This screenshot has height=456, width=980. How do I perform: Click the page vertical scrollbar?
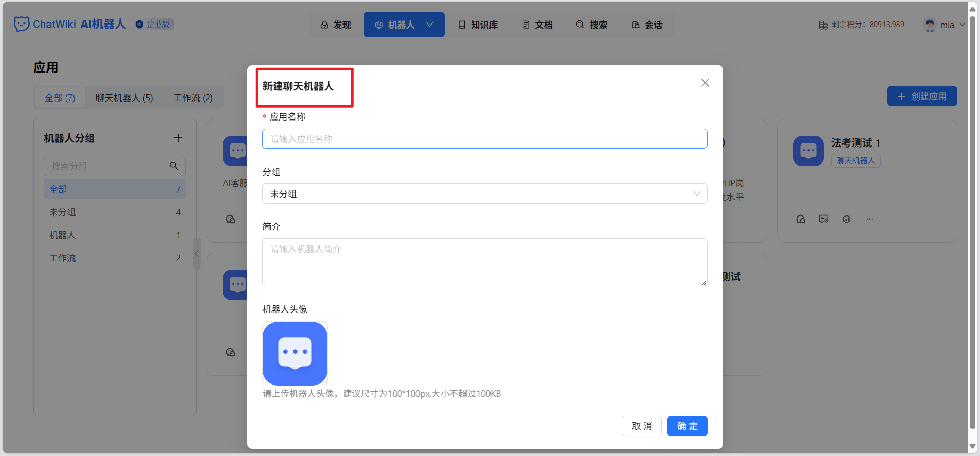click(x=972, y=222)
